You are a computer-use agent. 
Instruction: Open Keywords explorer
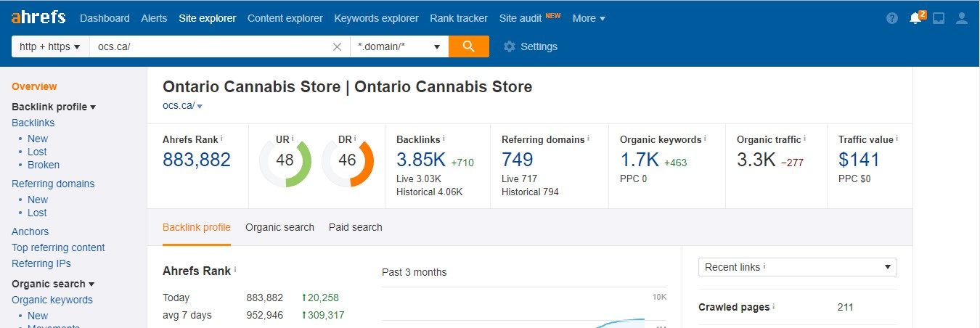coord(376,18)
